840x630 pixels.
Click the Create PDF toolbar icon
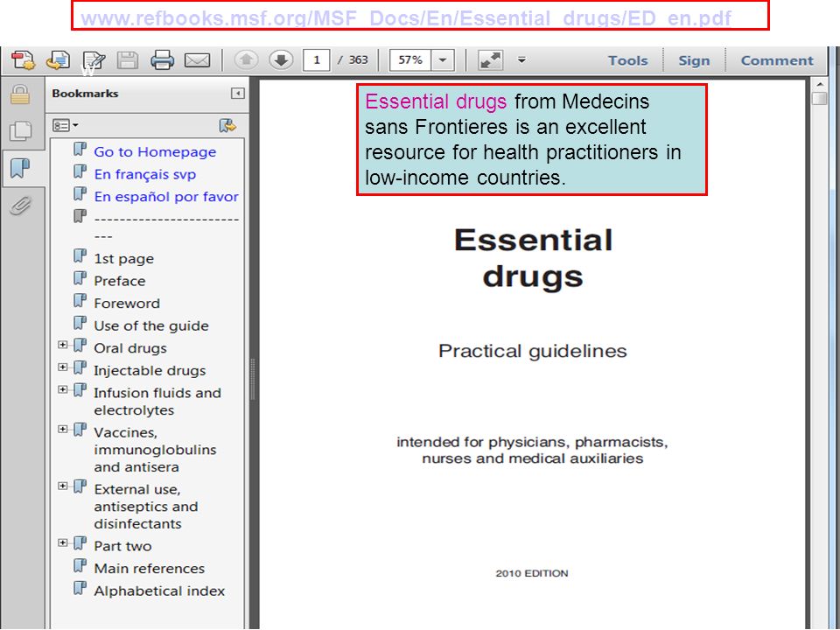tap(23, 60)
